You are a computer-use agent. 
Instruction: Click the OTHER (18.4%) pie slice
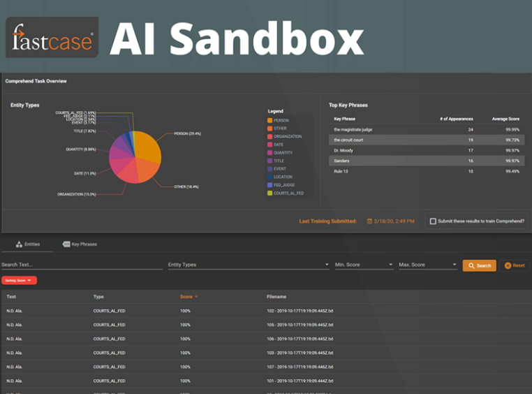point(148,169)
